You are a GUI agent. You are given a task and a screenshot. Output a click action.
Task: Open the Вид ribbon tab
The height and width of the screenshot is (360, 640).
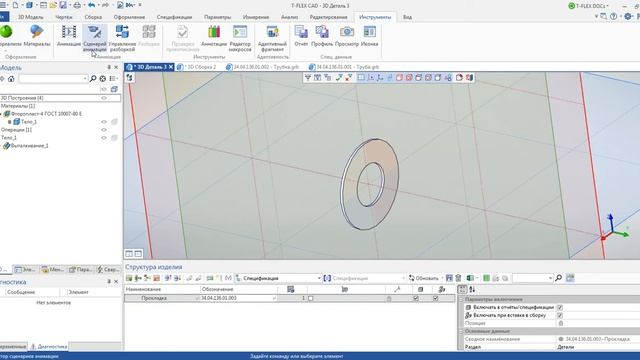tap(407, 17)
